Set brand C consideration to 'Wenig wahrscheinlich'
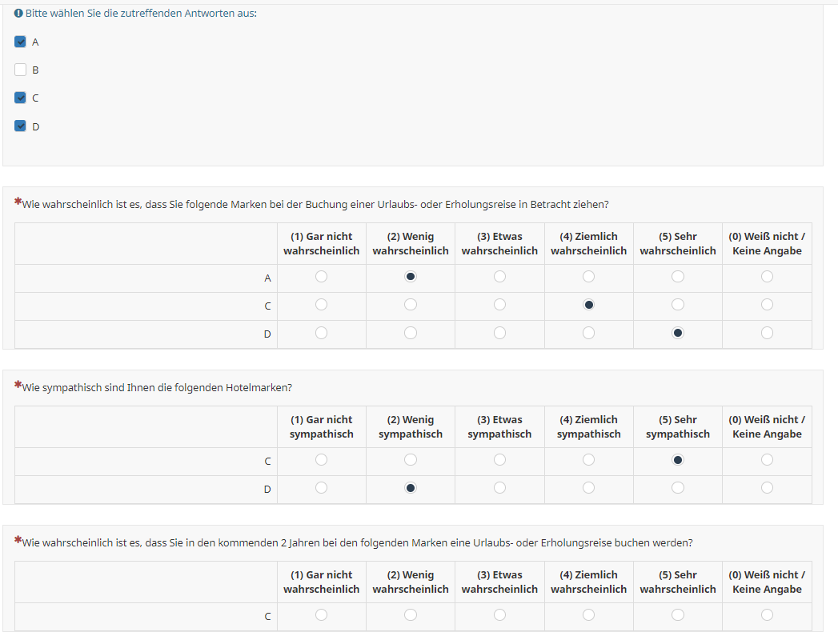 [x=411, y=305]
